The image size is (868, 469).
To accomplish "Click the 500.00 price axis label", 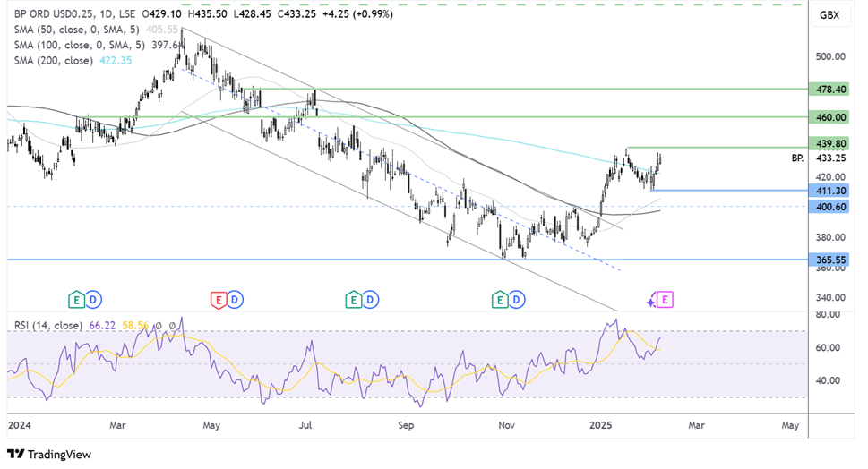I will tap(830, 56).
